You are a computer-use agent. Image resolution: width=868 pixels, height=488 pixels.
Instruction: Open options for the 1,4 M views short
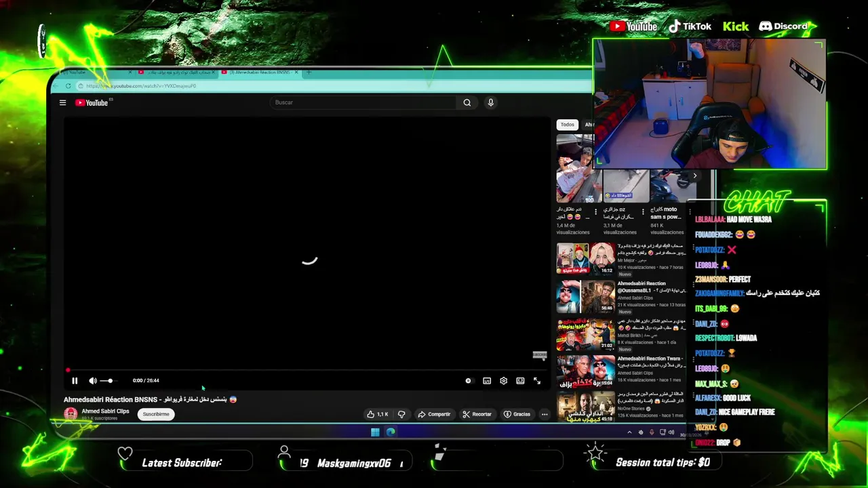click(595, 211)
